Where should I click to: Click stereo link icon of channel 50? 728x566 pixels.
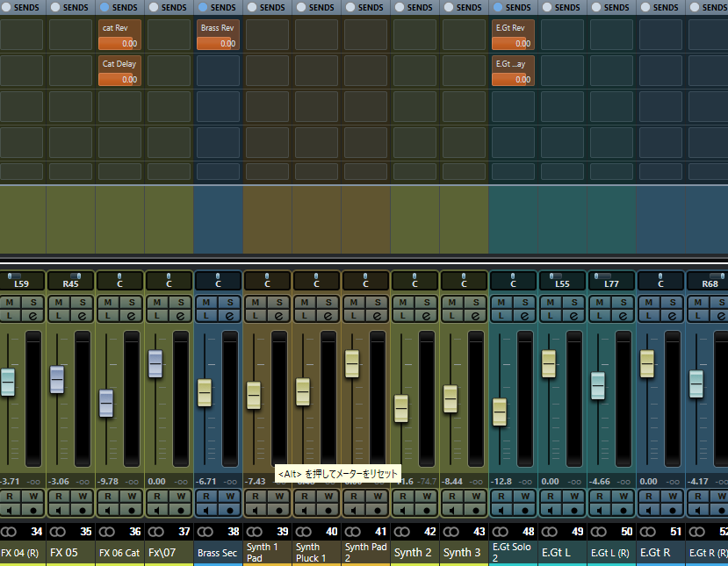point(599,532)
